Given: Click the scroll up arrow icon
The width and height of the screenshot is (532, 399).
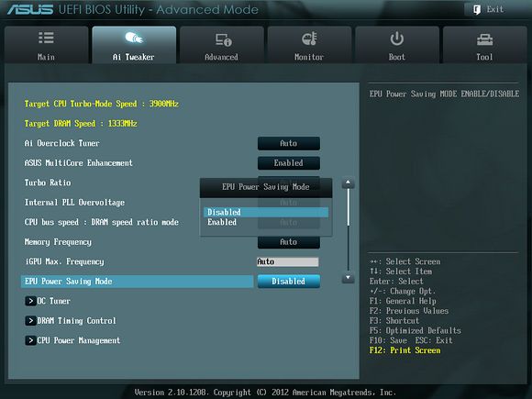Looking at the screenshot, I should [x=348, y=183].
